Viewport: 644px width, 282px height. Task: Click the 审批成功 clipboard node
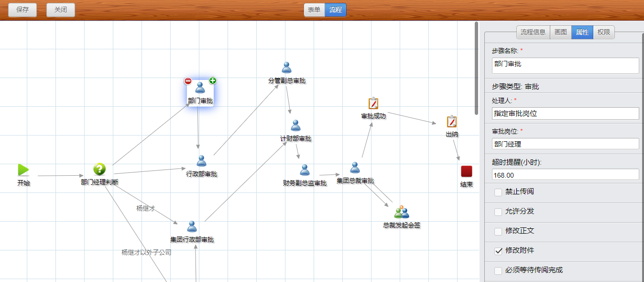372,103
